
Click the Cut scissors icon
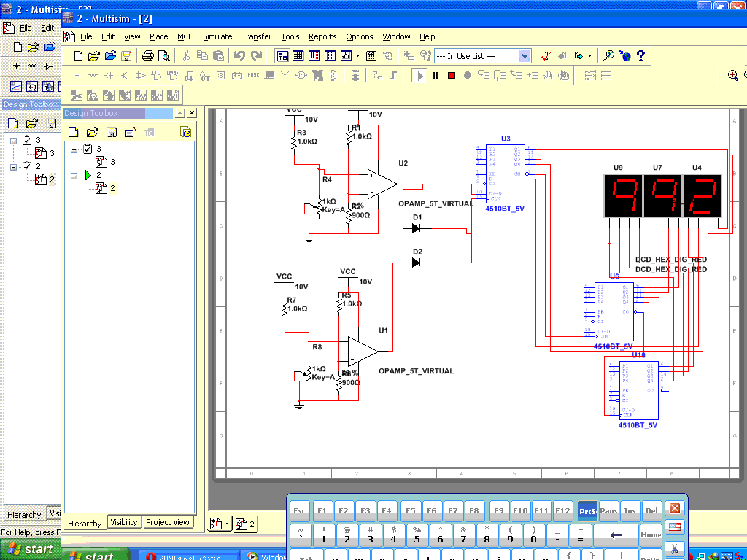point(186,56)
